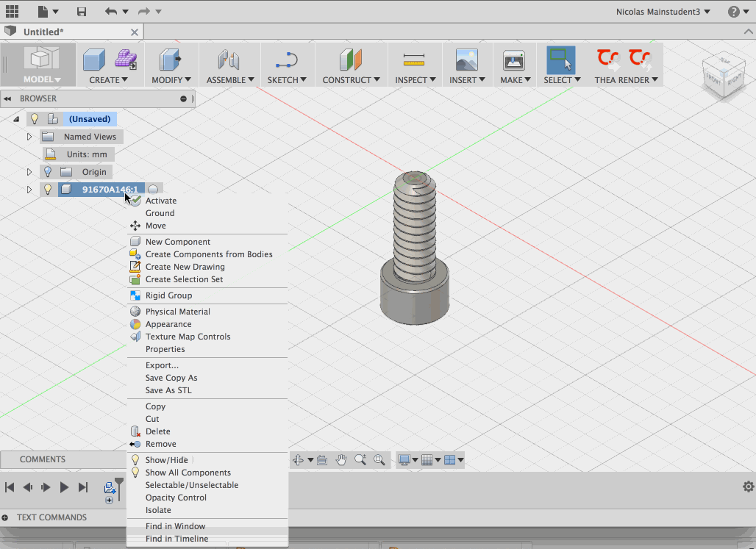This screenshot has height=549, width=756.
Task: Choose Save As STL from context menu
Action: click(x=168, y=390)
